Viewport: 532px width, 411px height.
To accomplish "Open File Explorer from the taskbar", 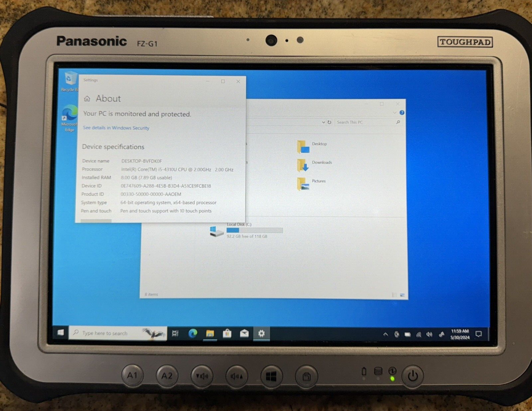I will 210,333.
